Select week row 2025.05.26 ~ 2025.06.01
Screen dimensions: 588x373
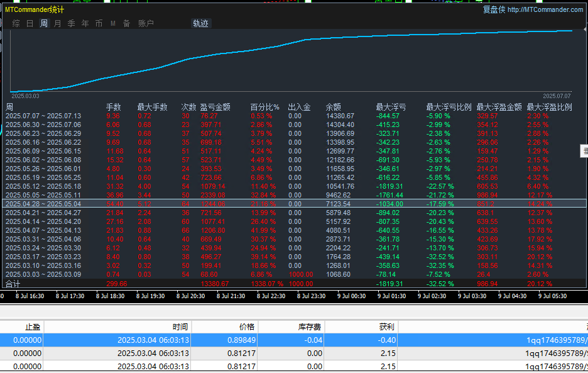(x=294, y=169)
